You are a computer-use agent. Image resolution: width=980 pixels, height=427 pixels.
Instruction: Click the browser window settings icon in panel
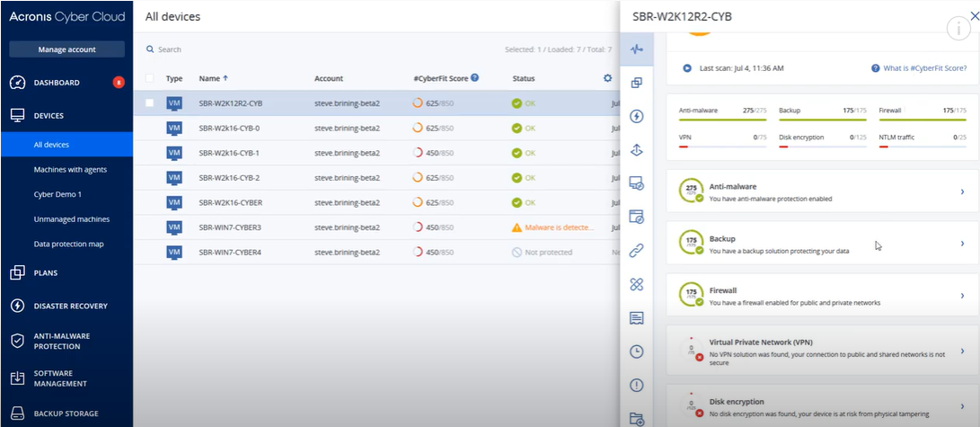[636, 217]
